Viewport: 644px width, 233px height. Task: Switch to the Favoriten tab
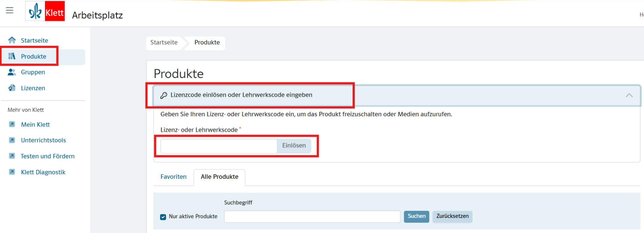(173, 177)
